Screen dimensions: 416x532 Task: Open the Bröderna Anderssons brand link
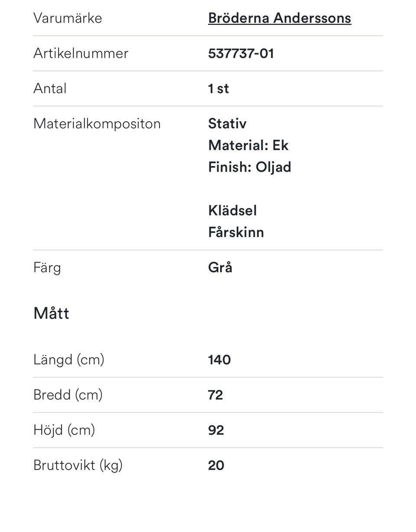(279, 18)
